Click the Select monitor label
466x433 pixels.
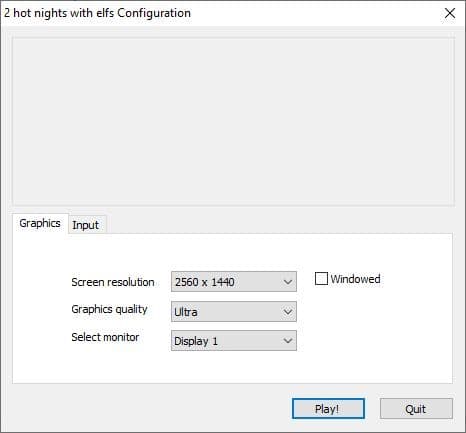point(105,337)
